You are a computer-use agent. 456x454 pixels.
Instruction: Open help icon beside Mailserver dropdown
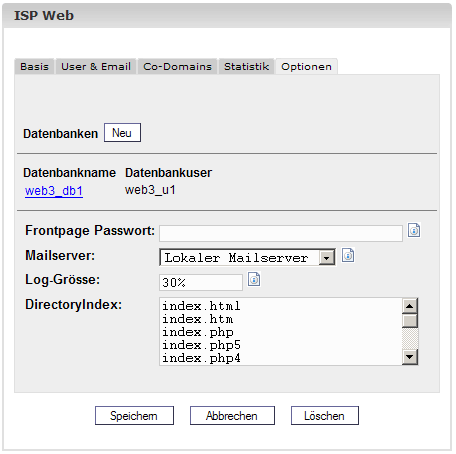pyautogui.click(x=348, y=255)
